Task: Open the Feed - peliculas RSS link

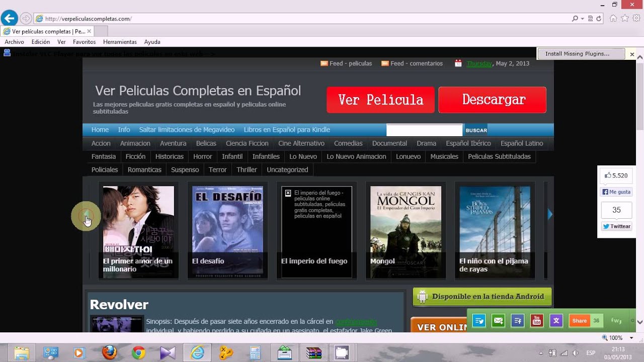Action: [x=346, y=63]
